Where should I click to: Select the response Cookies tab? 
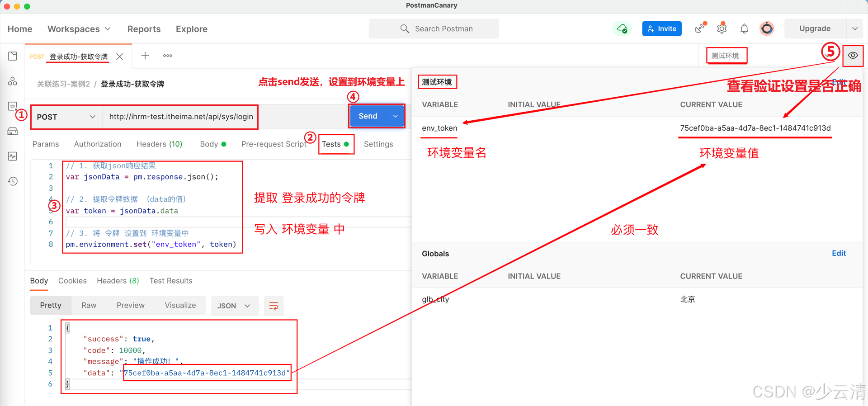(72, 281)
